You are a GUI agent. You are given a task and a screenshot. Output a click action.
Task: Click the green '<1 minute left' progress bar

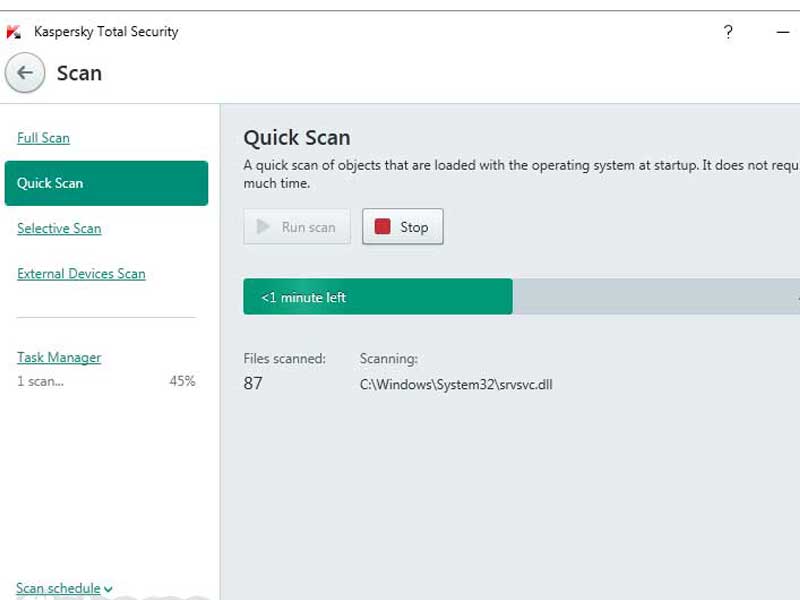click(378, 297)
